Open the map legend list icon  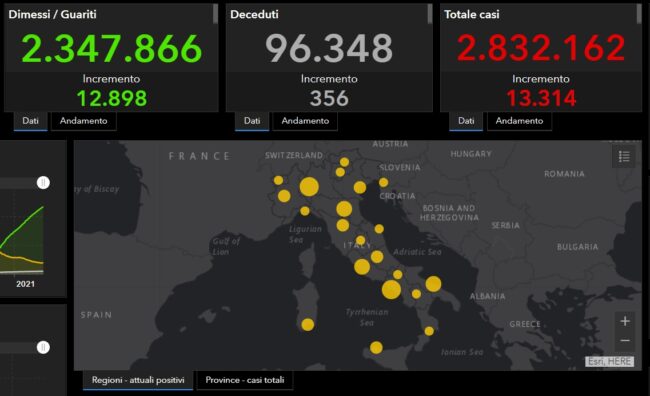tap(624, 157)
